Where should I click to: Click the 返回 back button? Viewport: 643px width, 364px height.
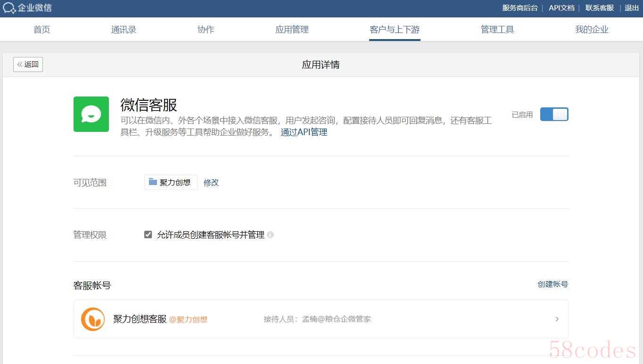(x=28, y=65)
